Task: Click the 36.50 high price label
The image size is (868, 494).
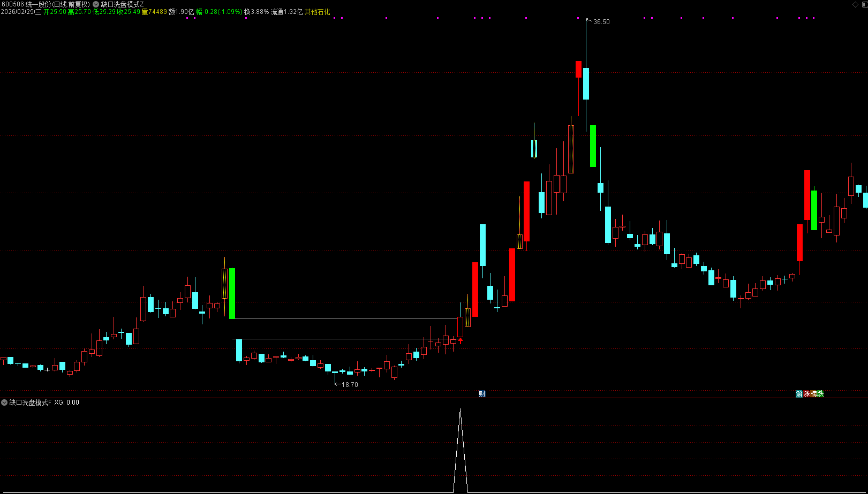Action: click(601, 22)
